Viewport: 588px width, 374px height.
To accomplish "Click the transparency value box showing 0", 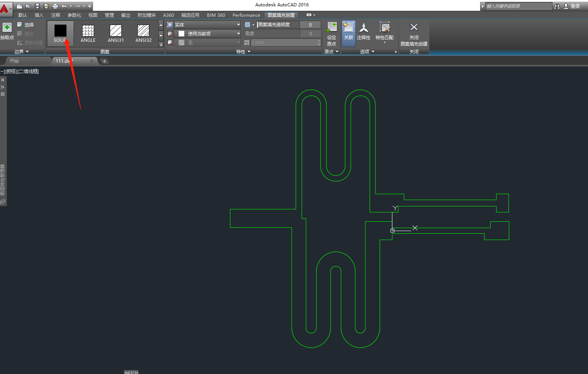I will tap(310, 25).
